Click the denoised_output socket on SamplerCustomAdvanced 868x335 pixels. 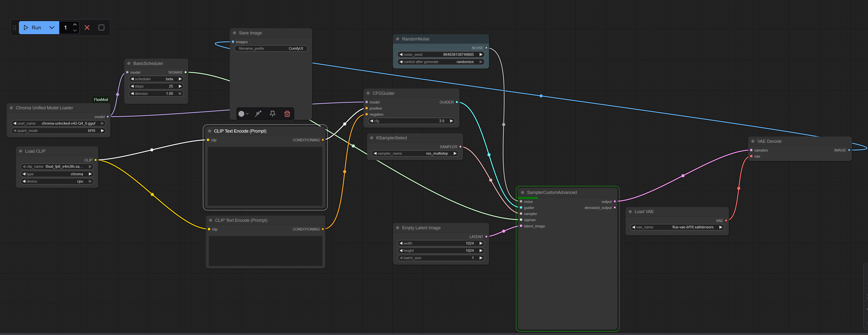[615, 207]
